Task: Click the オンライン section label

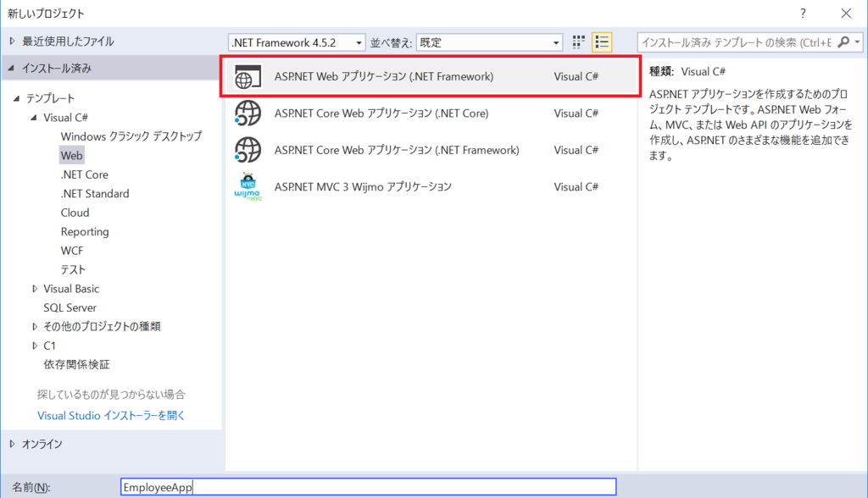Action: click(x=42, y=444)
